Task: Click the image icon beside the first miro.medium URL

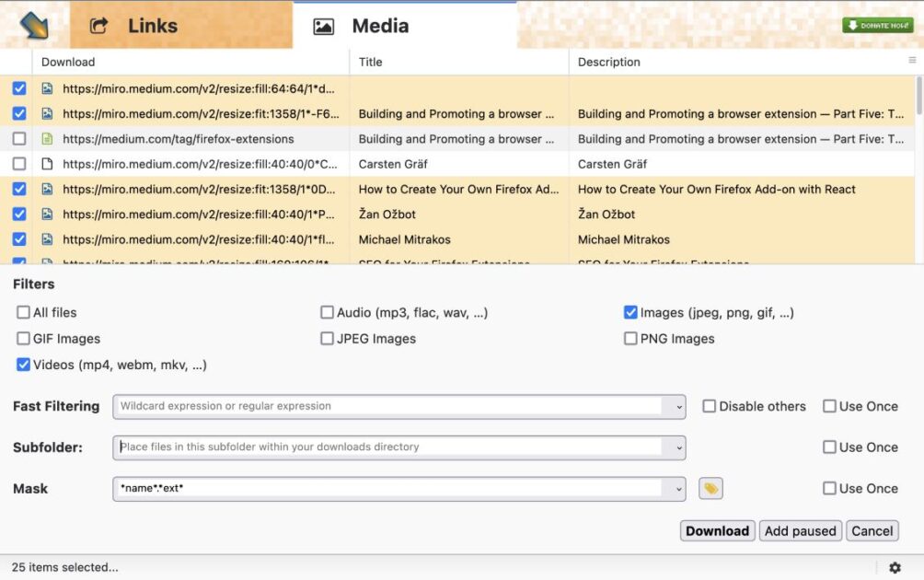Action: pos(47,88)
